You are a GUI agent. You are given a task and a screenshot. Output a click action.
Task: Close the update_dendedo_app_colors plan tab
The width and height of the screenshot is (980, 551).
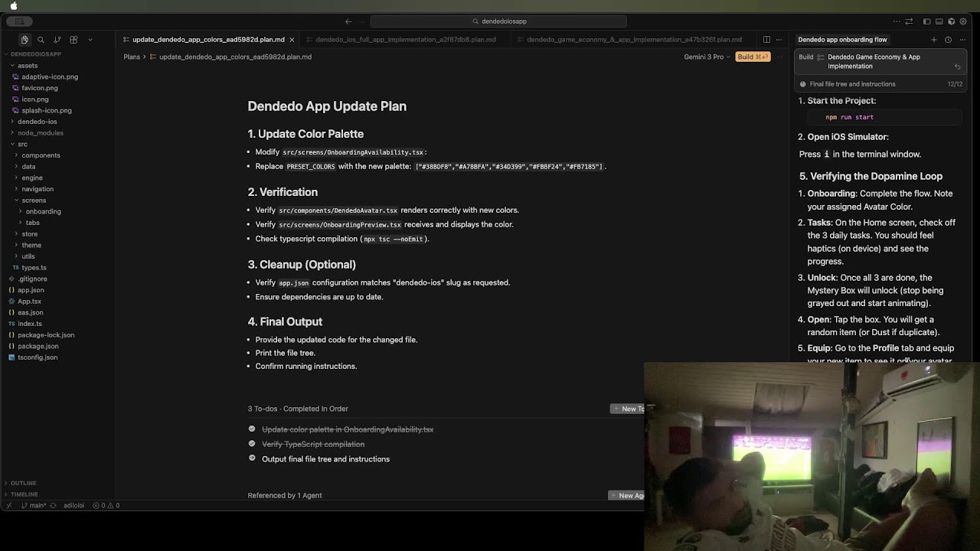[291, 39]
